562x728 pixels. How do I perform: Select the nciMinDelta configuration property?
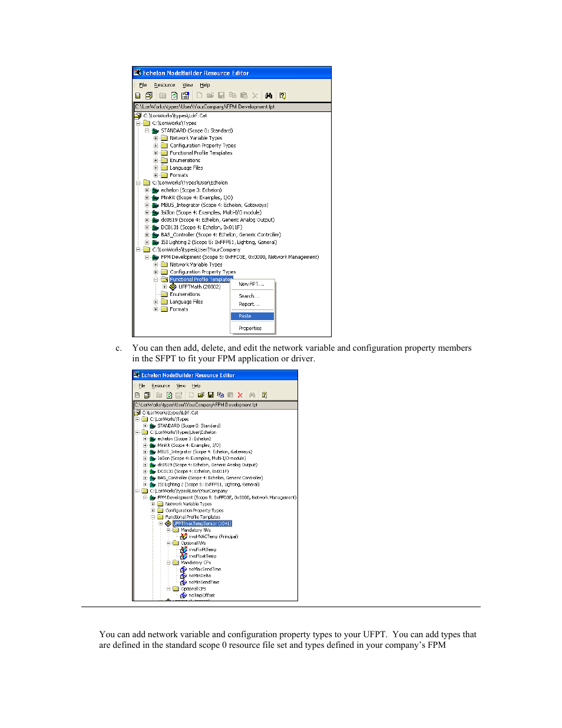pyautogui.click(x=200, y=575)
